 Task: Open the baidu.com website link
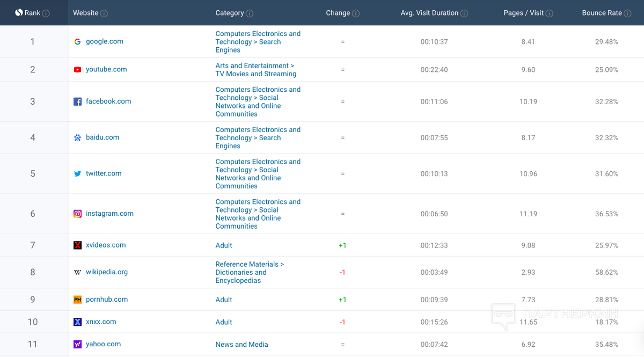[x=103, y=137]
